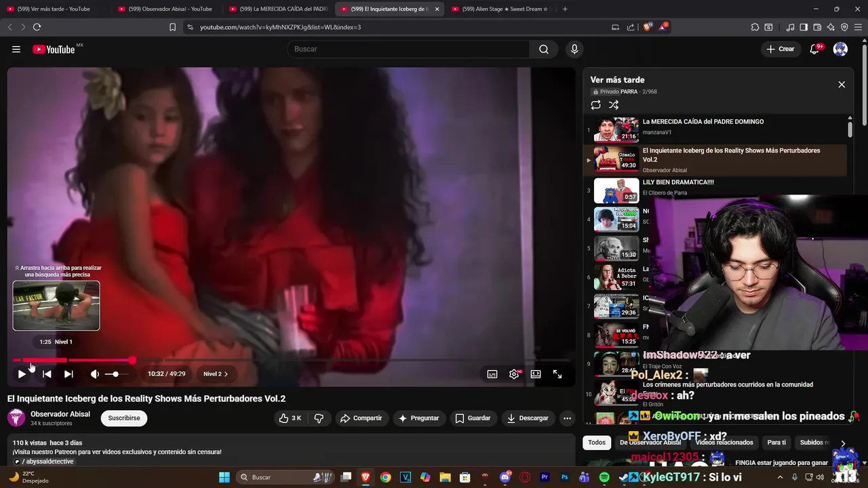Open the Crear menu
The image size is (868, 488).
pos(781,49)
